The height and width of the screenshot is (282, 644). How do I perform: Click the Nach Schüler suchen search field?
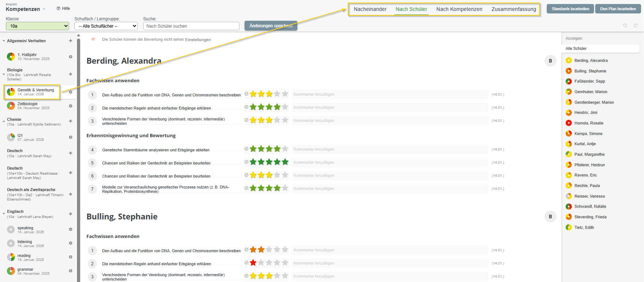(191, 26)
